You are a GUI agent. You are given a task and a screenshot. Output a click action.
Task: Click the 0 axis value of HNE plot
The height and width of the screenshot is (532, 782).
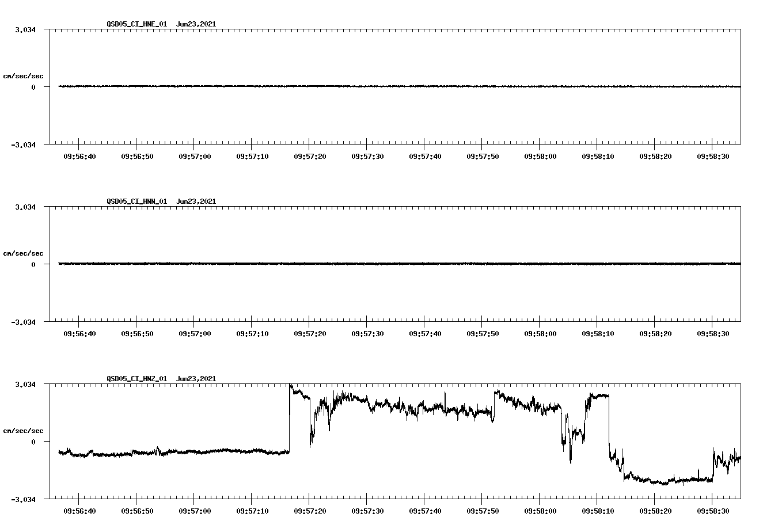pyautogui.click(x=33, y=88)
